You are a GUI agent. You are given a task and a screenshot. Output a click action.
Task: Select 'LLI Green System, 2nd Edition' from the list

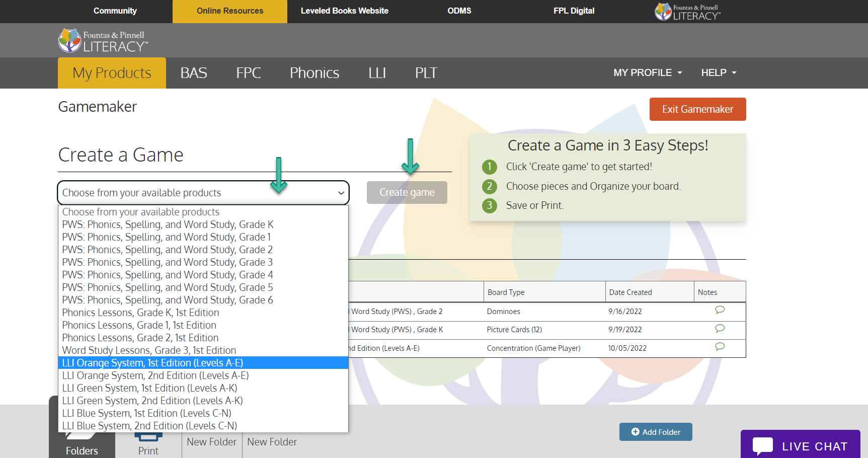click(x=152, y=400)
